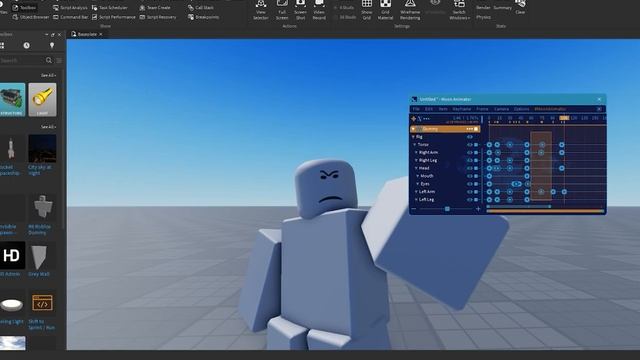Image resolution: width=640 pixels, height=360 pixels.
Task: Toggle visibility eye for Head track
Action: 470,168
